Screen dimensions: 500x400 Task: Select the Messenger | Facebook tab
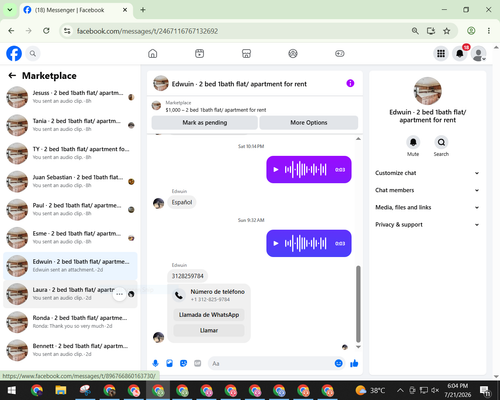tap(76, 10)
